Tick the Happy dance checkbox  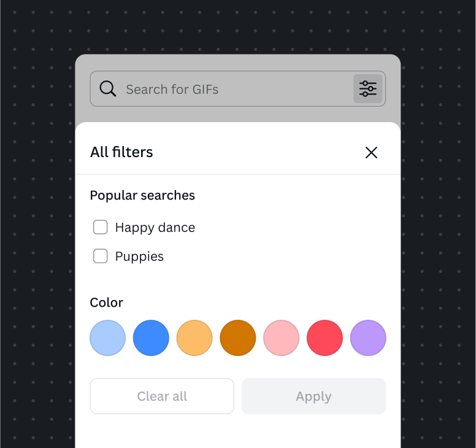pos(100,227)
